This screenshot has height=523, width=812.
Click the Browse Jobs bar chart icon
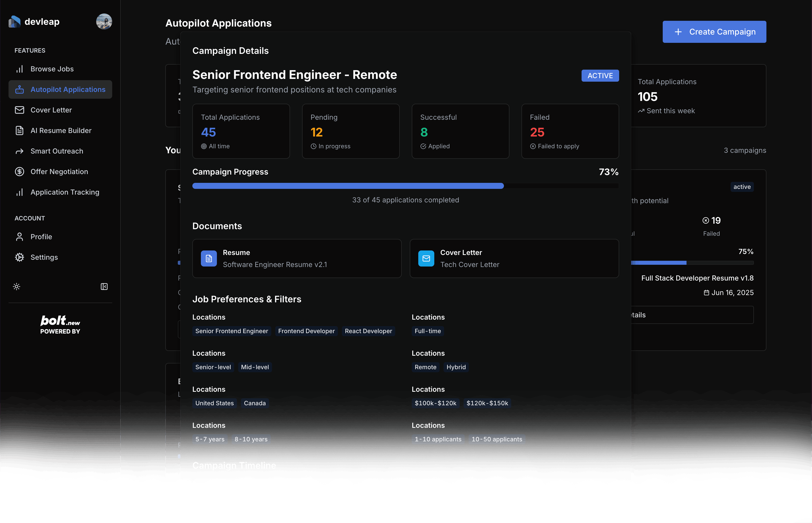19,69
